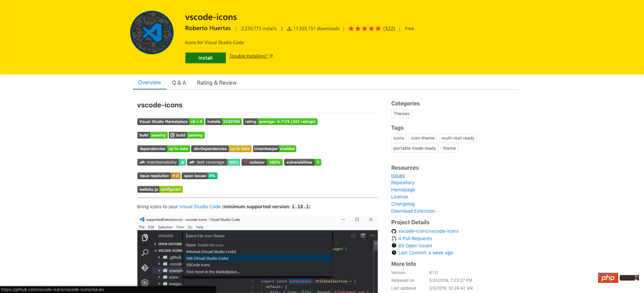Click the Search magnifier icon in preview screenshot
The width and height of the screenshot is (644, 293).
[x=144, y=252]
